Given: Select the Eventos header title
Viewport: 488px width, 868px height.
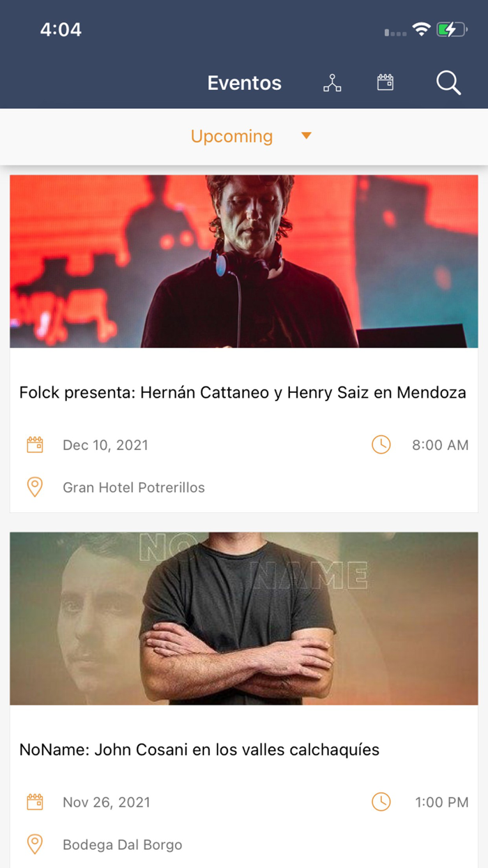Looking at the screenshot, I should [245, 83].
